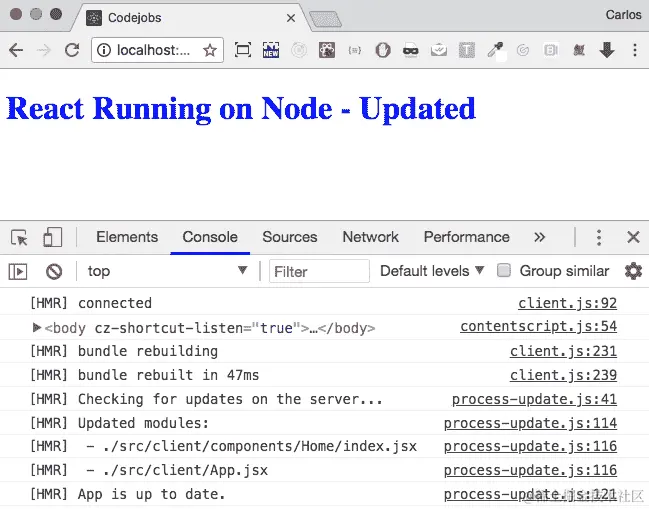The image size is (649, 509).
Task: Open the Default levels dropdown
Action: tap(432, 271)
